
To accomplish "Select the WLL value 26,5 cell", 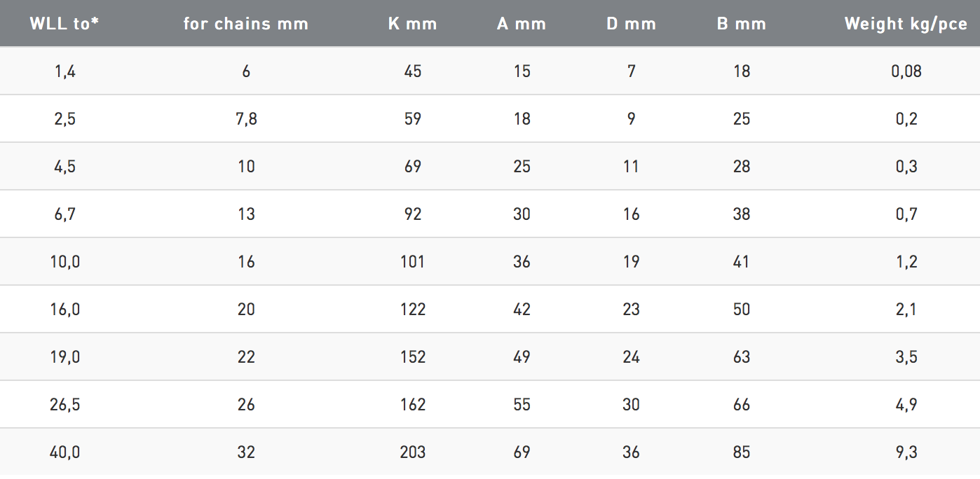I will point(64,405).
